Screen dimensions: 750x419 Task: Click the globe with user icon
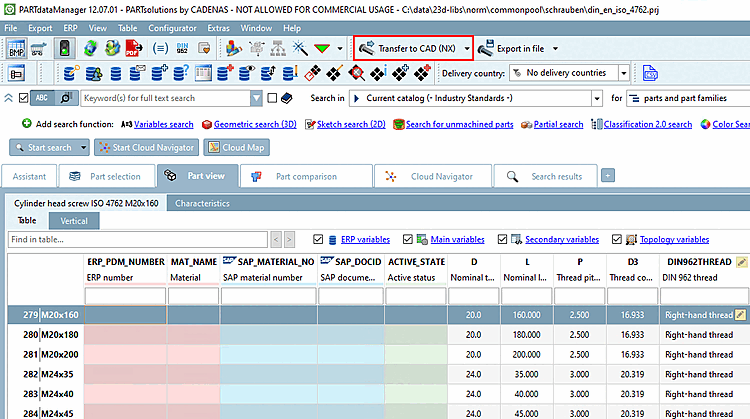click(x=112, y=48)
